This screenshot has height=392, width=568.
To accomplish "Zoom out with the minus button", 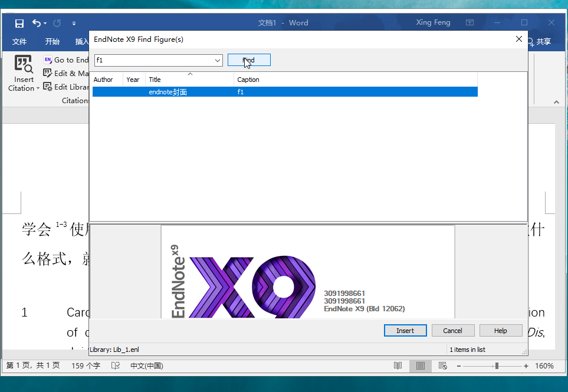I will [x=459, y=366].
